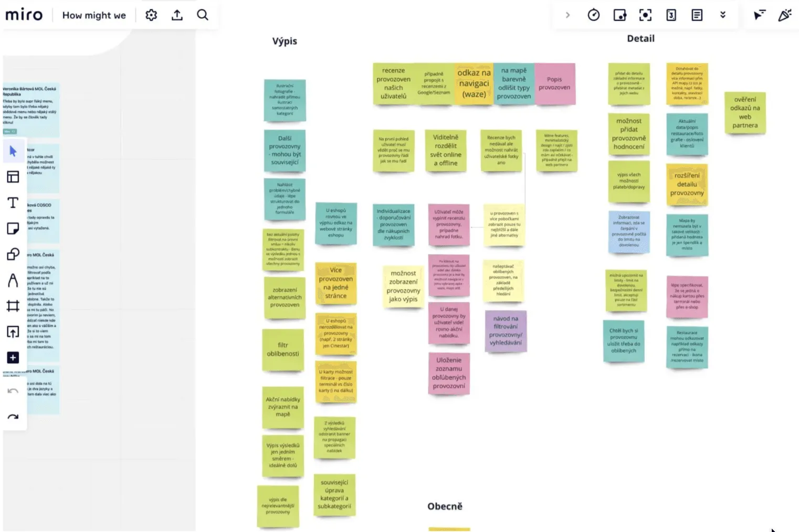Hide collaborators' cursors icon
This screenshot has height=532, width=799.
click(759, 15)
